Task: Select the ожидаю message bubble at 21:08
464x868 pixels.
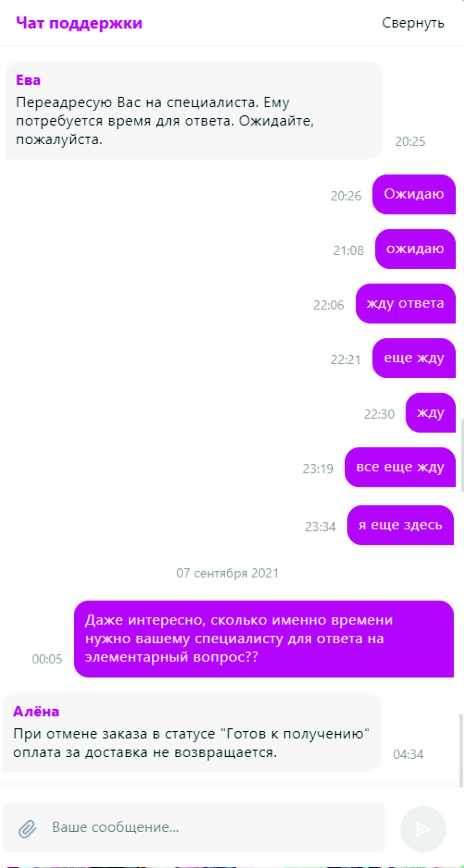Action: coord(415,249)
